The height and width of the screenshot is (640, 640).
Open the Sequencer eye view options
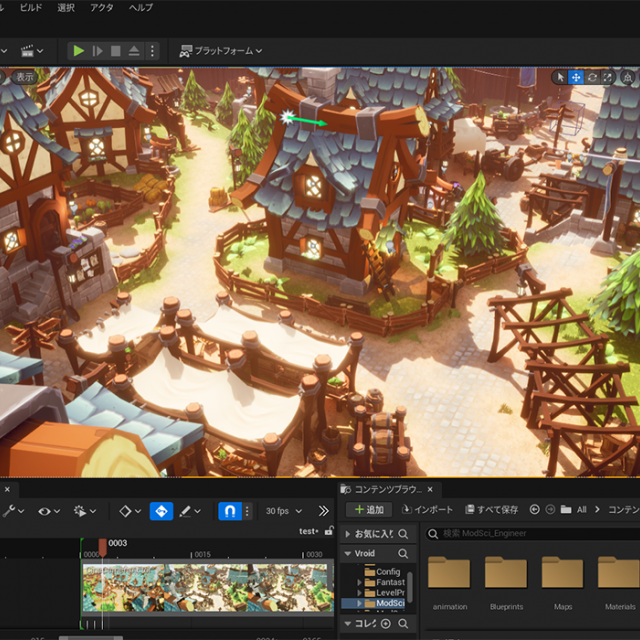43,511
